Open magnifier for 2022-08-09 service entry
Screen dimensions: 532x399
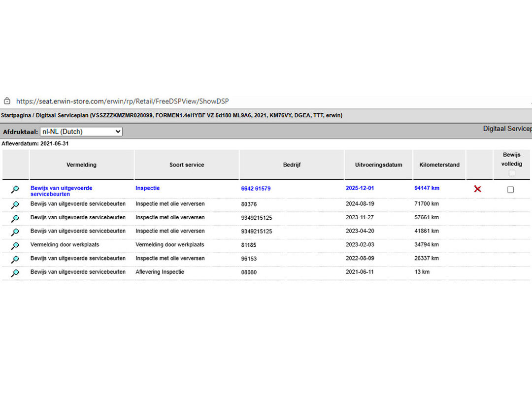15,260
